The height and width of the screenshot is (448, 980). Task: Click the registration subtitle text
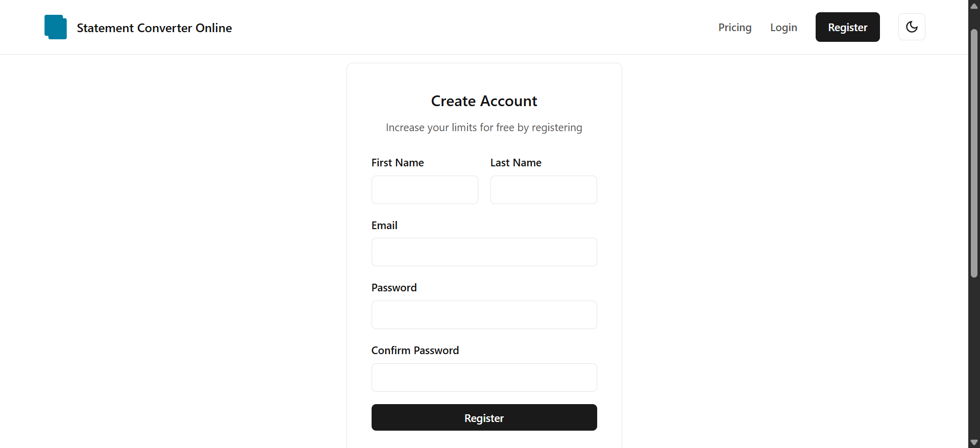coord(484,128)
